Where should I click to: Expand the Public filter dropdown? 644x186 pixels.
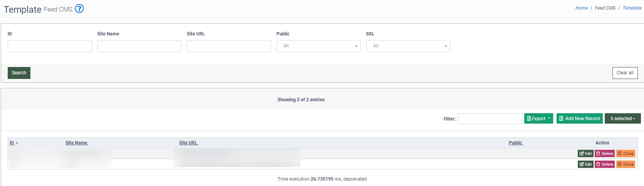coord(318,46)
